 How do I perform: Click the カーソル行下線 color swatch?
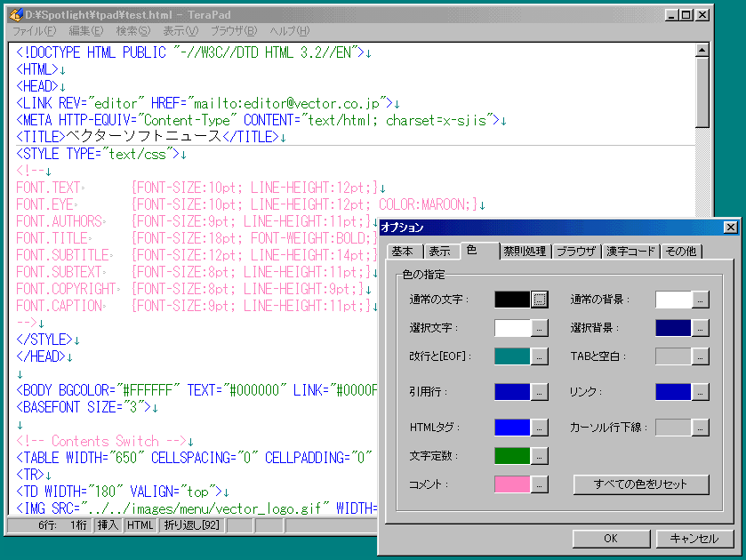(x=673, y=428)
